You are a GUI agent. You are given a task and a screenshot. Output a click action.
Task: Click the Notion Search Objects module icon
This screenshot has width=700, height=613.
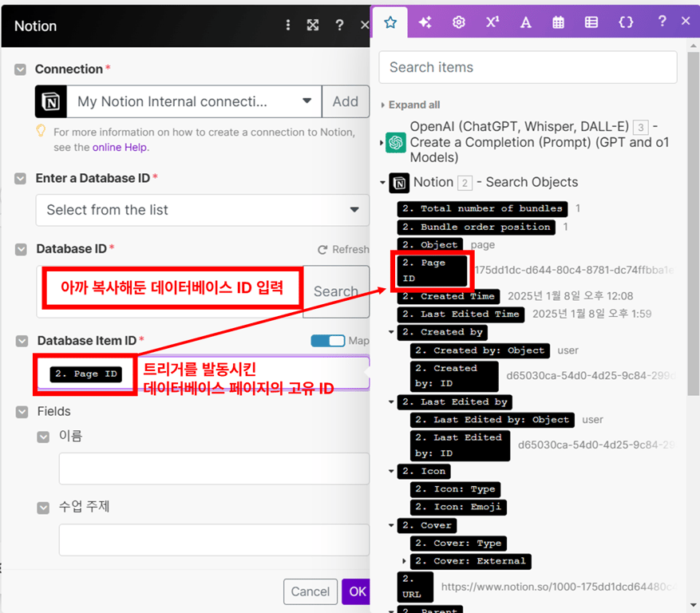[x=399, y=183]
